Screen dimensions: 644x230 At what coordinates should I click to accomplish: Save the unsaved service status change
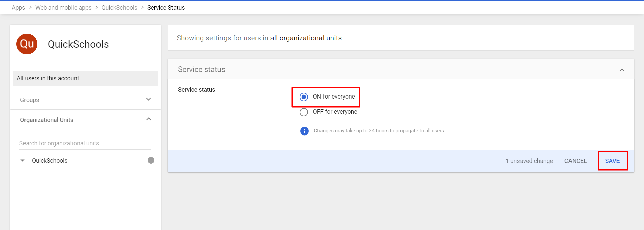tap(612, 161)
